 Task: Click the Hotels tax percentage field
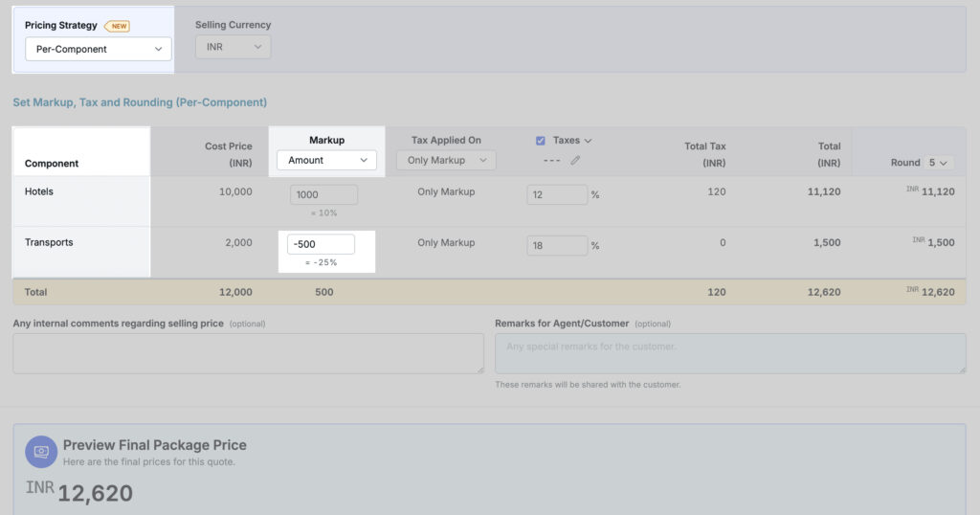tap(556, 195)
